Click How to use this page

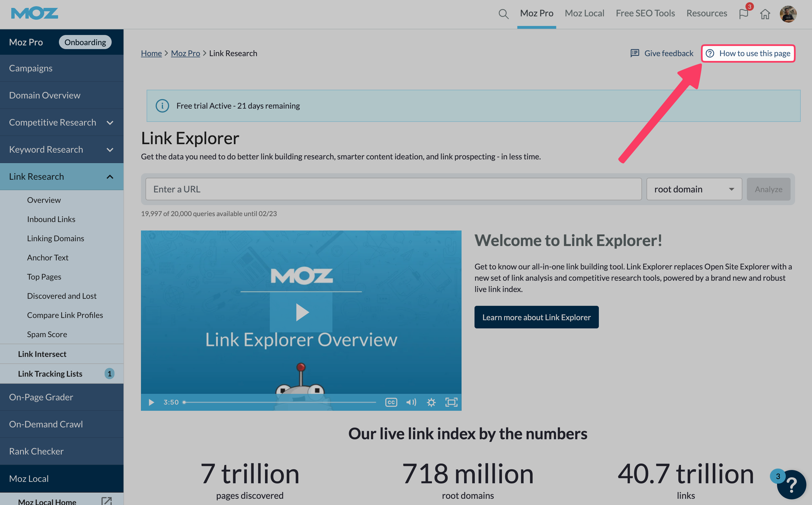tap(748, 53)
